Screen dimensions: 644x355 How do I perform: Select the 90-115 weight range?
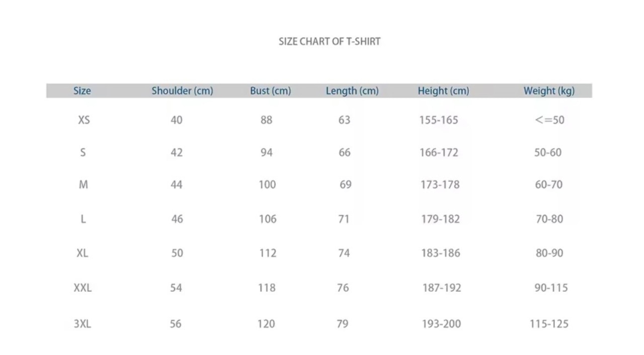tap(551, 288)
